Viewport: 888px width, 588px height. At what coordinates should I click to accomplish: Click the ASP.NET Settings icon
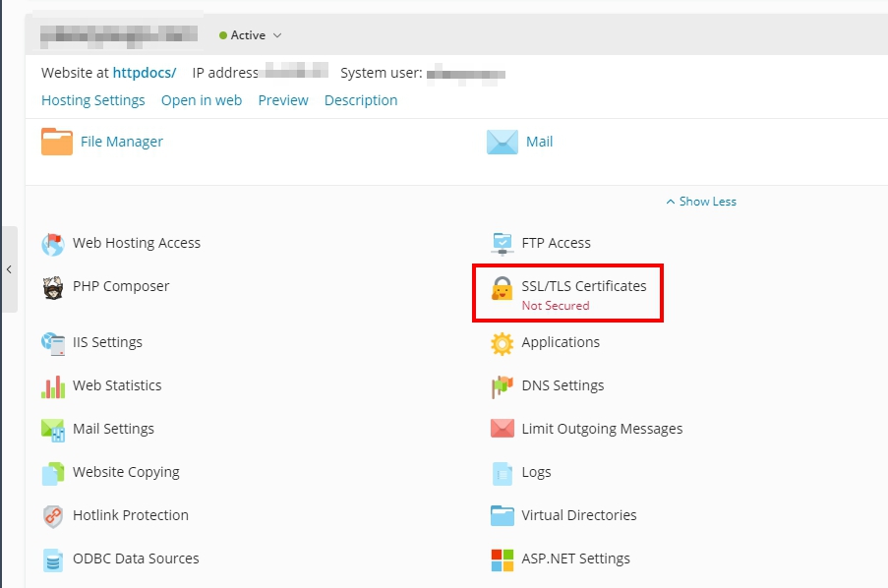(503, 559)
